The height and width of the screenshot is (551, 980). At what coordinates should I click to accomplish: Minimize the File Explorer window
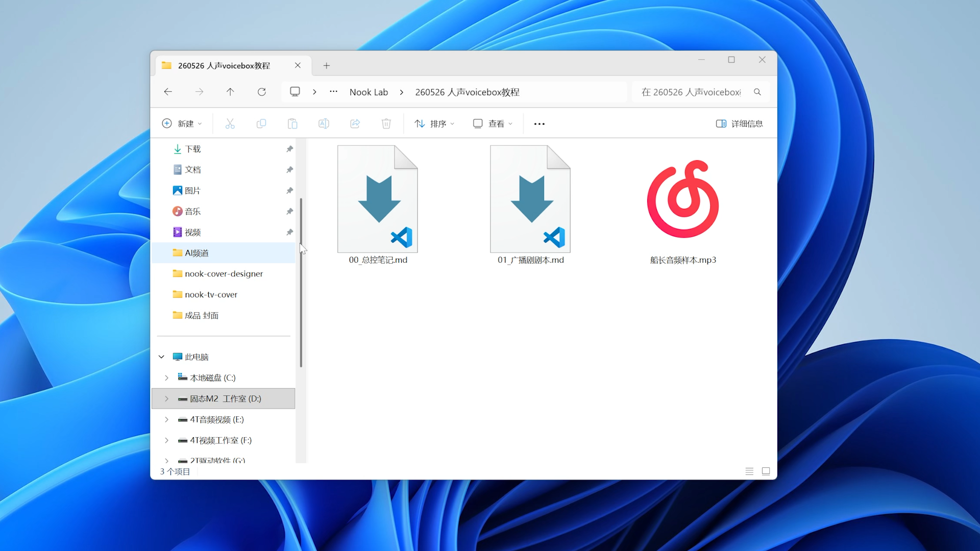point(701,60)
